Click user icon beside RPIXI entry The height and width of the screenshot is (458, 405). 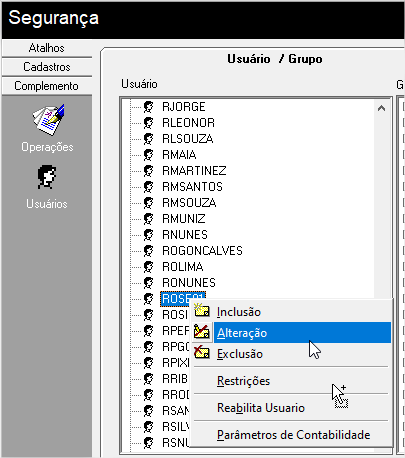pyautogui.click(x=148, y=363)
